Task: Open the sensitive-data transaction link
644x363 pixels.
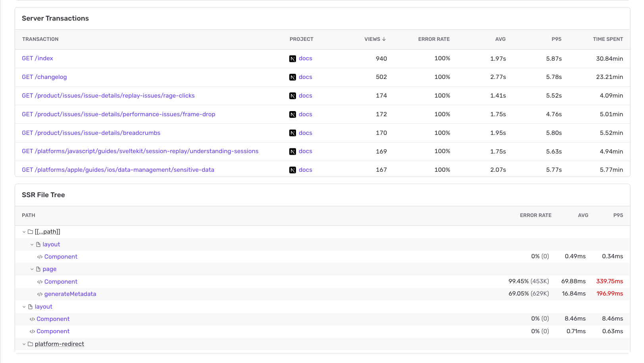Action: click(118, 170)
